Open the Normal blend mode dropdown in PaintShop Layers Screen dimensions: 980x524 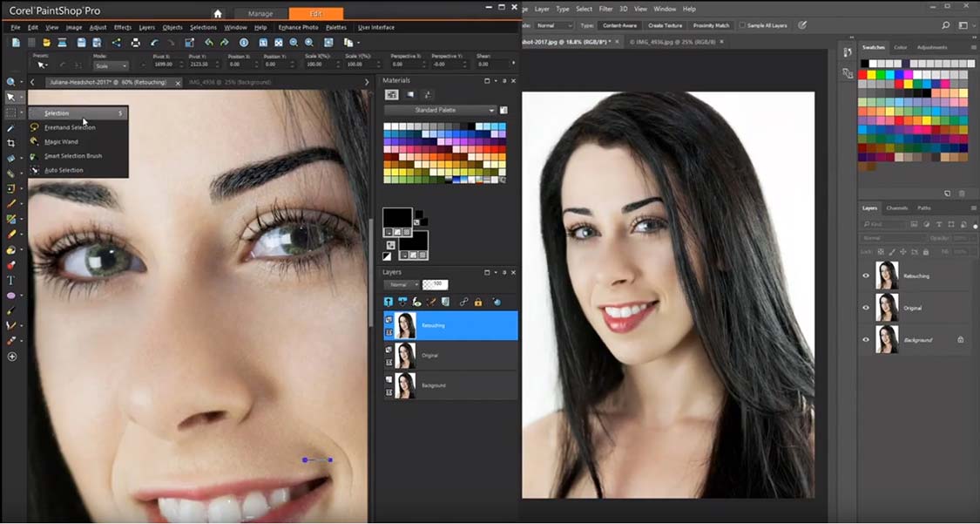coord(402,284)
